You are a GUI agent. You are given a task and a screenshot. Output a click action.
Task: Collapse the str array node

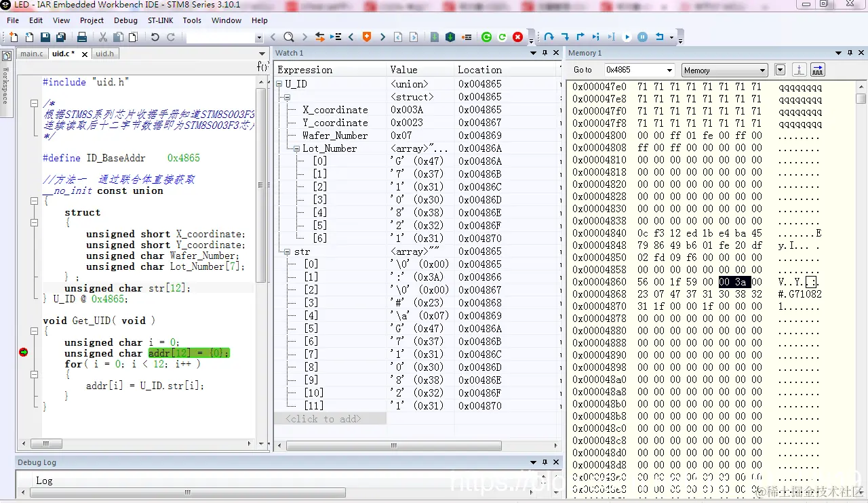pyautogui.click(x=288, y=251)
